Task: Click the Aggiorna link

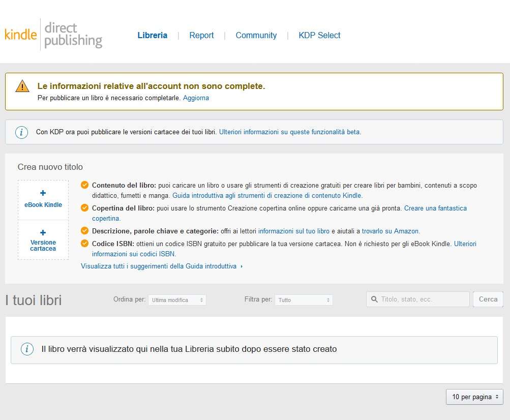Action: (196, 98)
